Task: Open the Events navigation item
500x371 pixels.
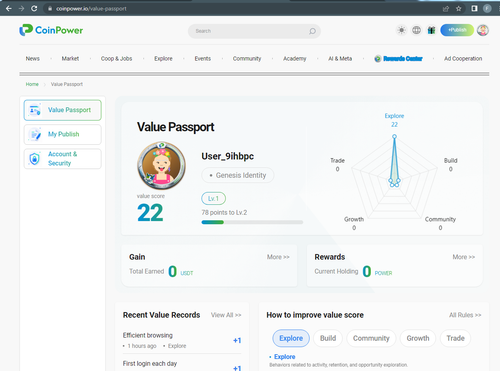Action: (203, 59)
